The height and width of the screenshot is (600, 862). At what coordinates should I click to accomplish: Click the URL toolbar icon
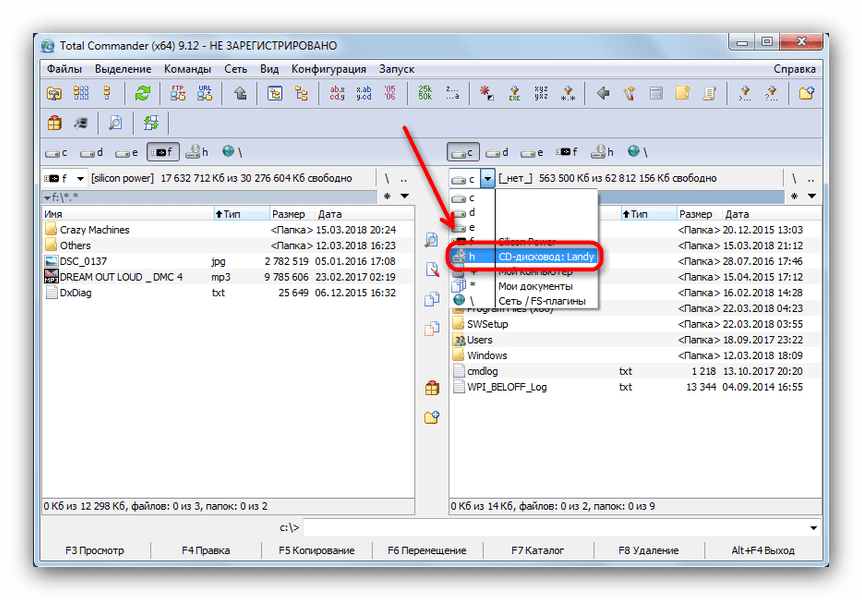point(205,93)
